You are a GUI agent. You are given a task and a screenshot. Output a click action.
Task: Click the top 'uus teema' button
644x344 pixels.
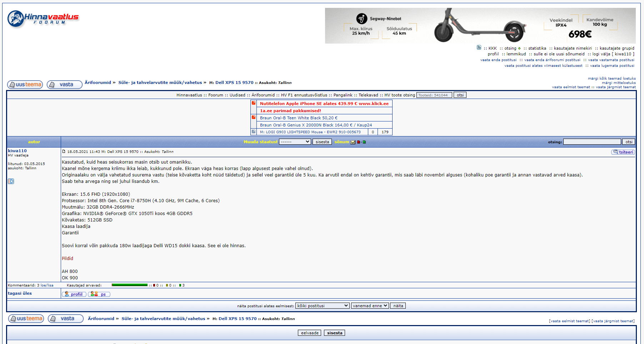(25, 85)
